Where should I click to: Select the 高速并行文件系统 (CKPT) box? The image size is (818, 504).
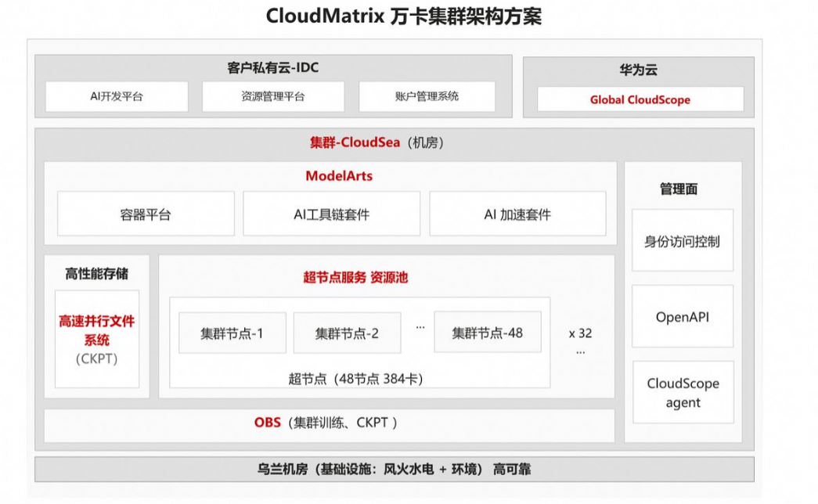tap(97, 339)
